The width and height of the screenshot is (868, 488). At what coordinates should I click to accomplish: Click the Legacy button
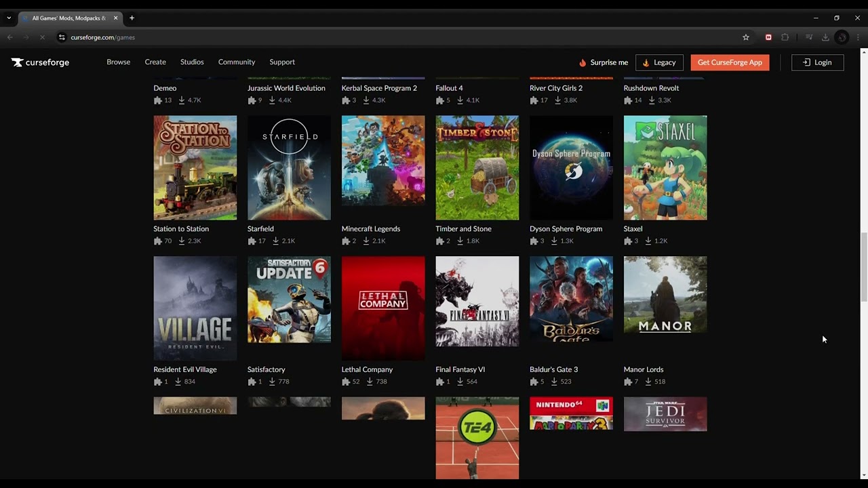[659, 62]
